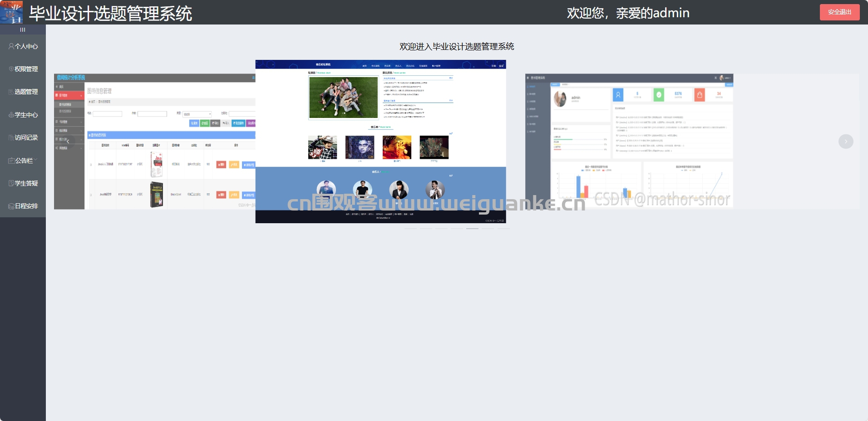Open the 日程安排 menu item

click(x=23, y=206)
